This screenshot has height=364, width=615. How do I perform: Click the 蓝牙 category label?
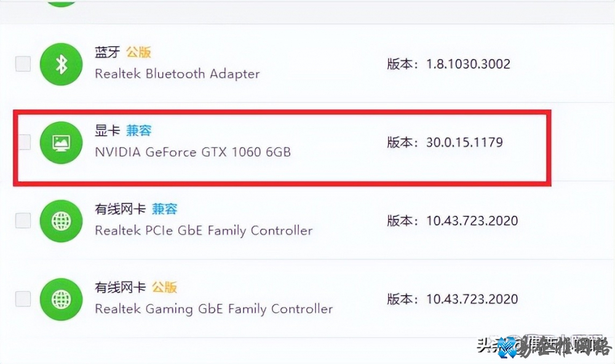point(107,52)
